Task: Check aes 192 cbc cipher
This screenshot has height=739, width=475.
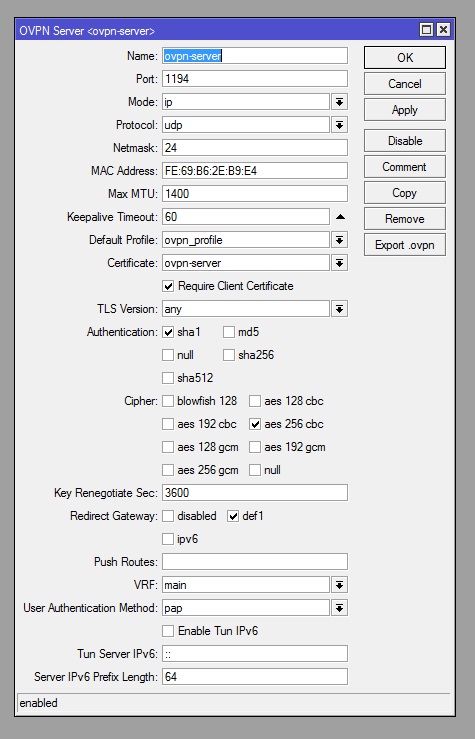Action: (168, 424)
